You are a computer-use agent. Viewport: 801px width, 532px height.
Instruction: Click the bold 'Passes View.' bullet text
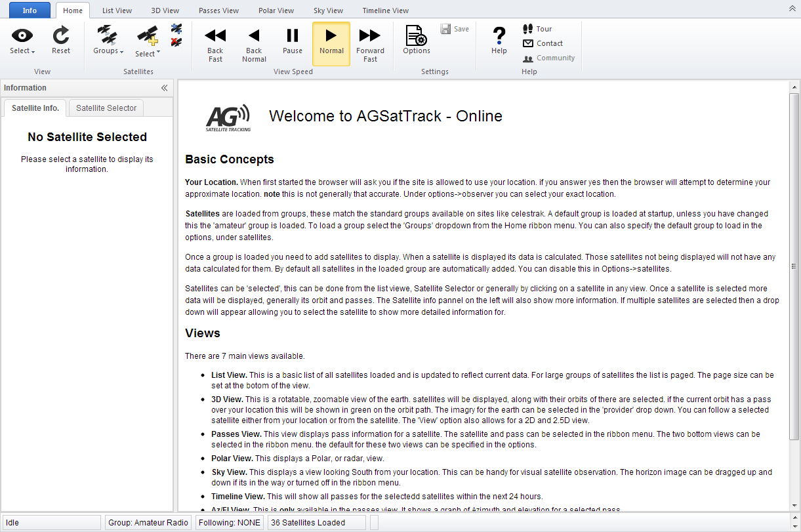point(237,434)
